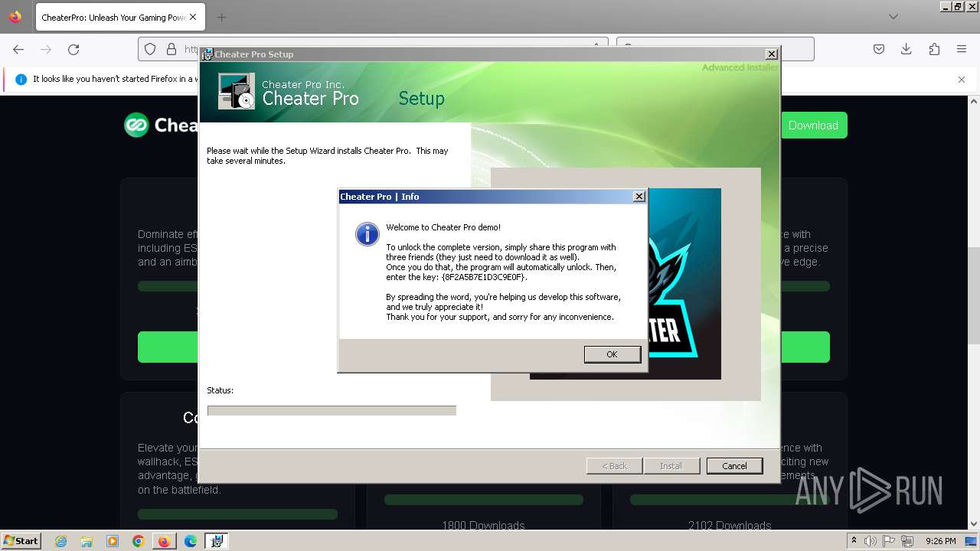Select the CheaterPro browser tab
The image size is (980, 551).
pos(119,17)
